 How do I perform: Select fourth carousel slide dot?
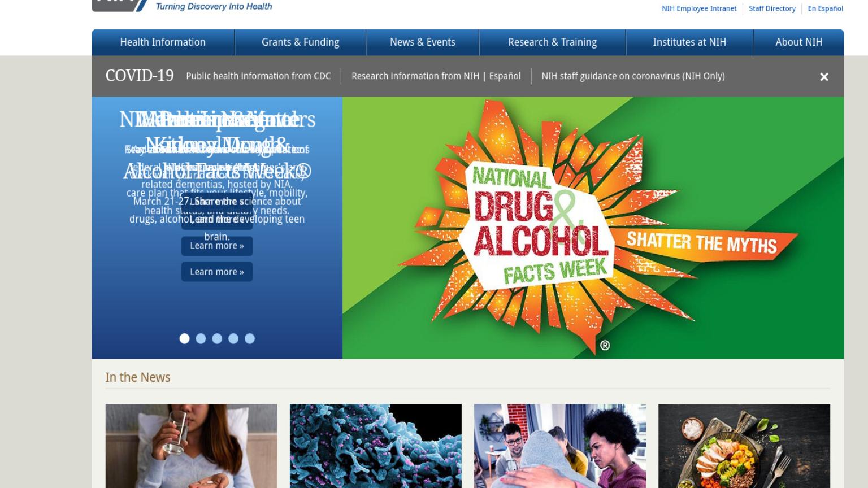point(233,338)
